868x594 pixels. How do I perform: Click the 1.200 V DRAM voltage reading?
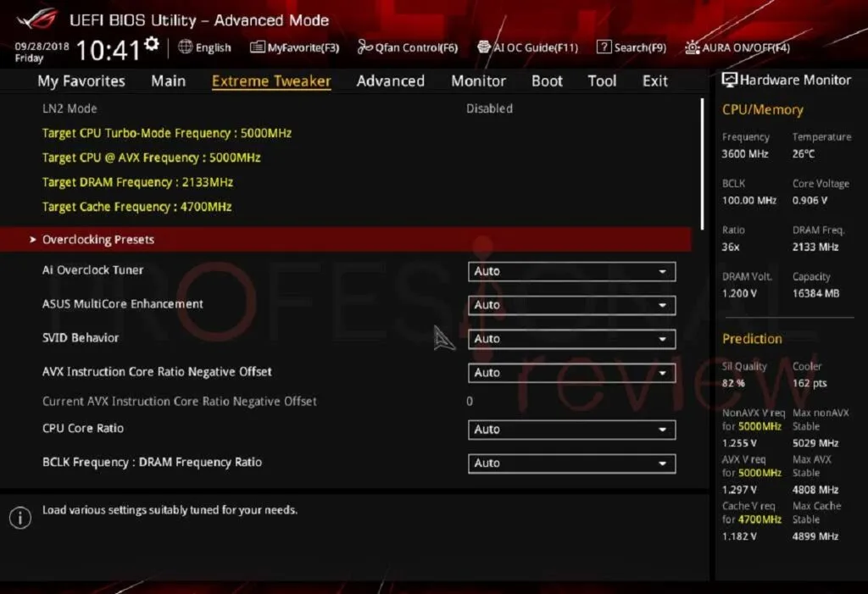(739, 293)
